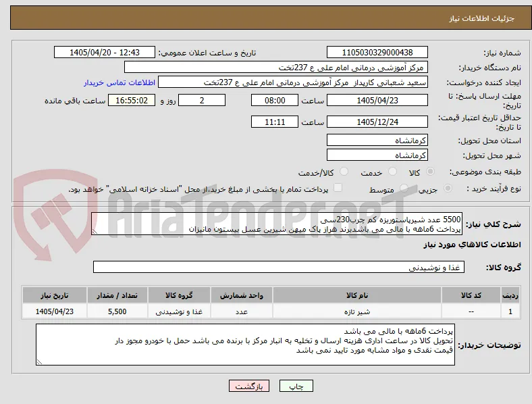Image resolution: width=532 pixels, height=404 pixels.
Task: Click the announcement date field 1405/04/20 - 12:43
Action: [105, 52]
